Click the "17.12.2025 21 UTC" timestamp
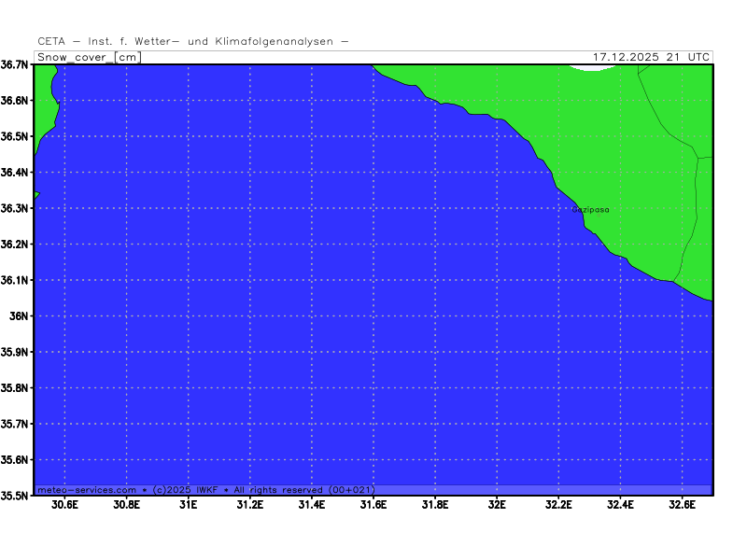The height and width of the screenshot is (560, 747). click(x=651, y=57)
